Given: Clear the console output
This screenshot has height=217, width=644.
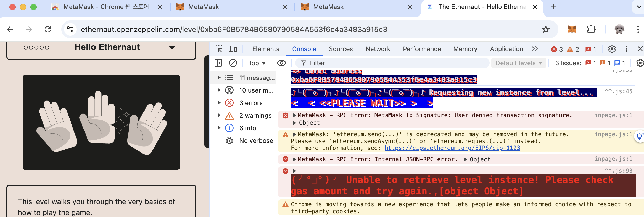Looking at the screenshot, I should pos(233,63).
